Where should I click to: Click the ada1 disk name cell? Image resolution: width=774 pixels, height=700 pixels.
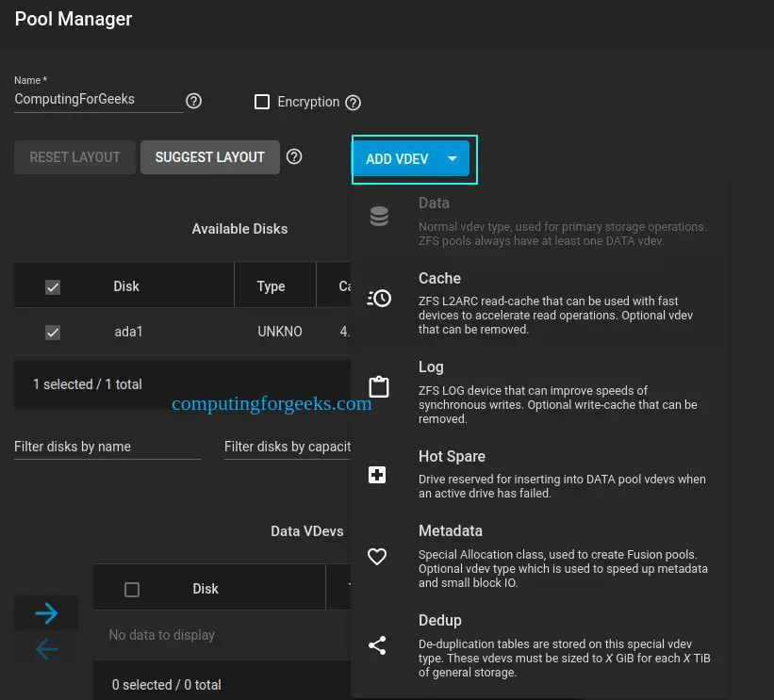[128, 332]
